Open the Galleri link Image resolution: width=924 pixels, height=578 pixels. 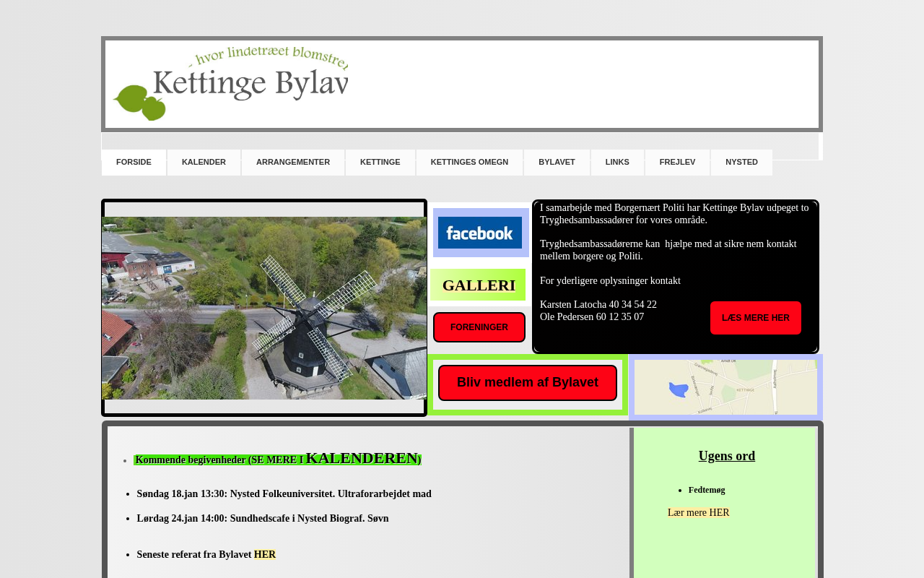coord(479,285)
